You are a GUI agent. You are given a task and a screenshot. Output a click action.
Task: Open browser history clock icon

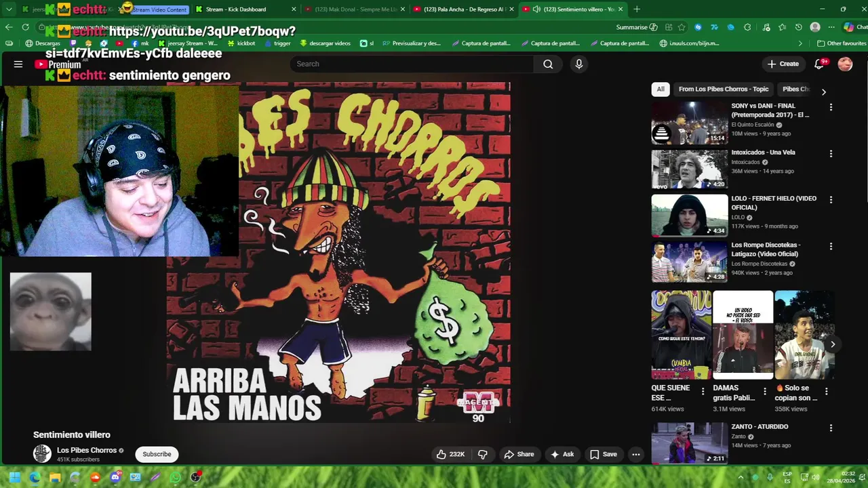click(799, 27)
